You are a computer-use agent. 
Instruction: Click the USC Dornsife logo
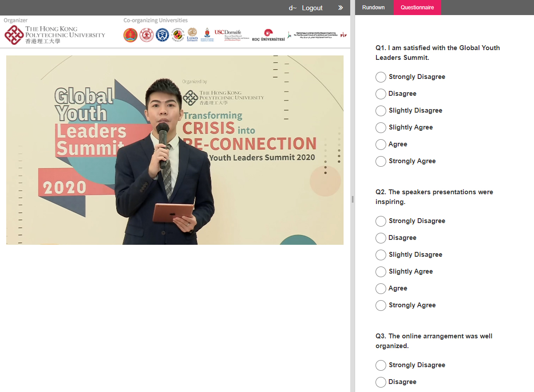[x=228, y=35]
